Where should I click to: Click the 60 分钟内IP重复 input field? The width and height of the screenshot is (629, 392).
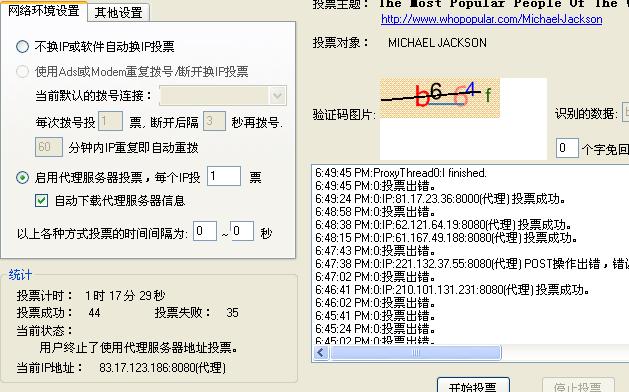coord(49,147)
